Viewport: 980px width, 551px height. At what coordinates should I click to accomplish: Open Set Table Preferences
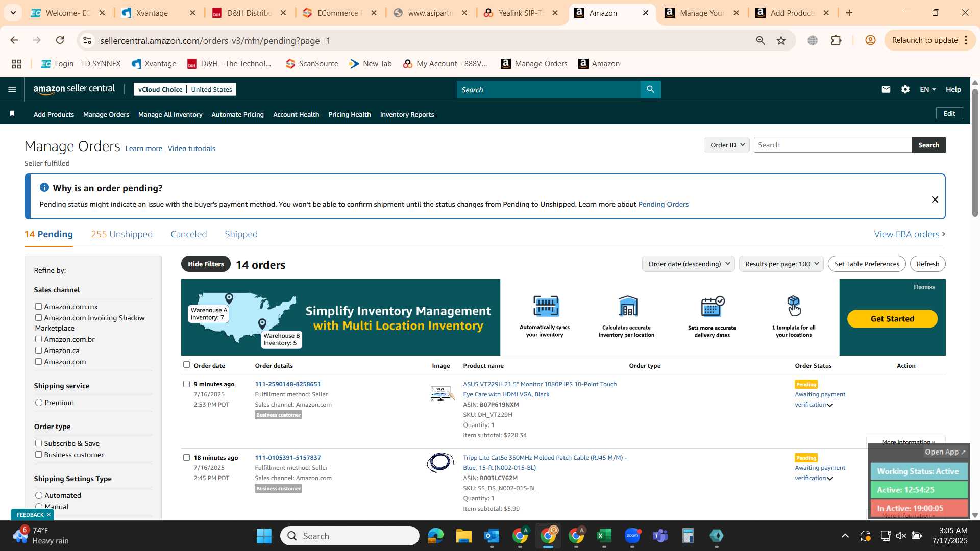(867, 264)
